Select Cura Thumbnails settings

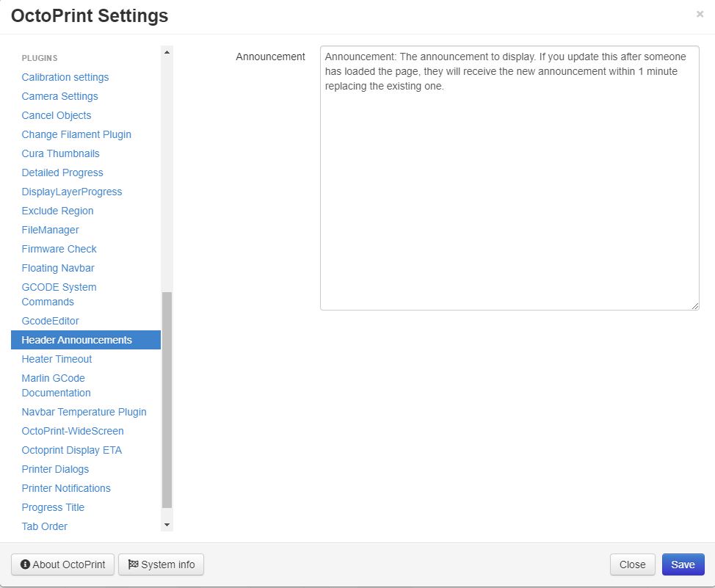(x=60, y=153)
